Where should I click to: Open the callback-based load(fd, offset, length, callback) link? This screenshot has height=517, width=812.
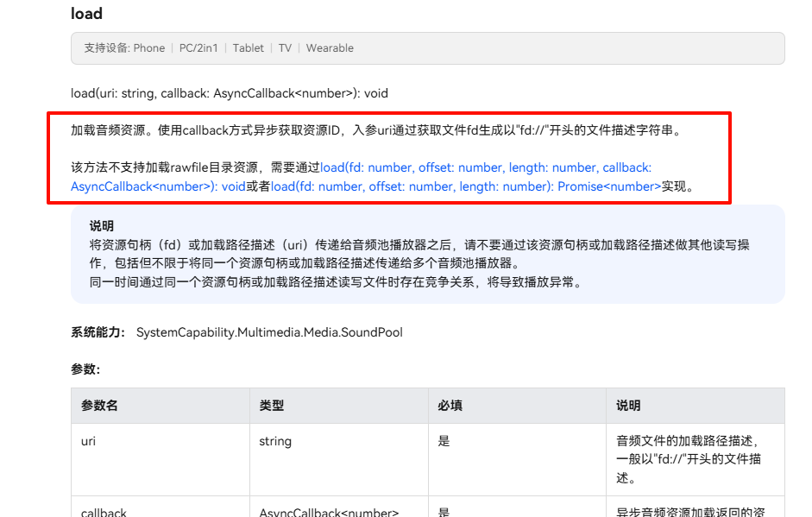485,167
